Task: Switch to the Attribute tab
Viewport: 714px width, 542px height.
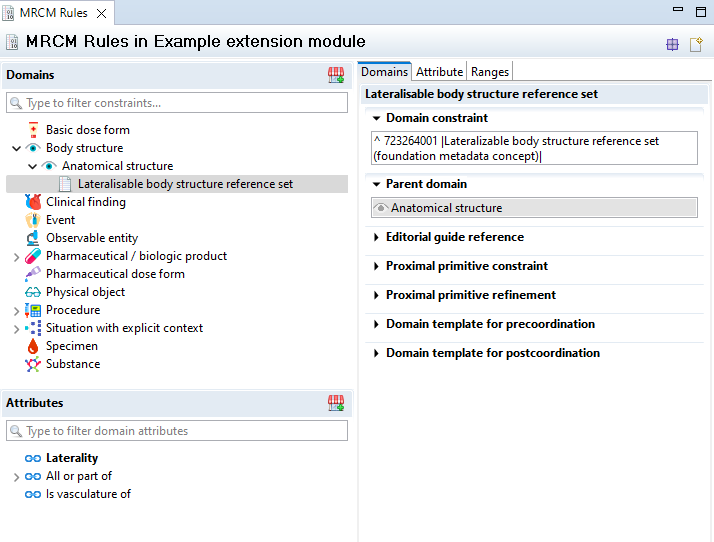Action: 439,71
